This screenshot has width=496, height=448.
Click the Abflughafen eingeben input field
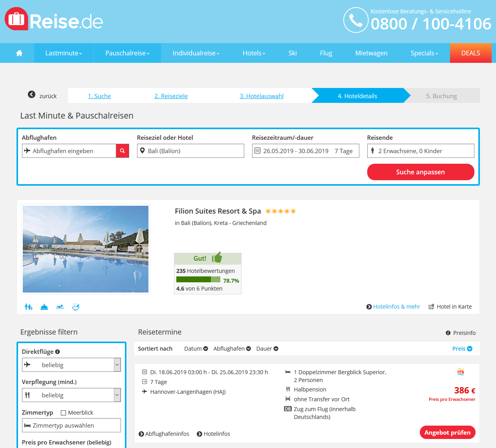coord(69,151)
